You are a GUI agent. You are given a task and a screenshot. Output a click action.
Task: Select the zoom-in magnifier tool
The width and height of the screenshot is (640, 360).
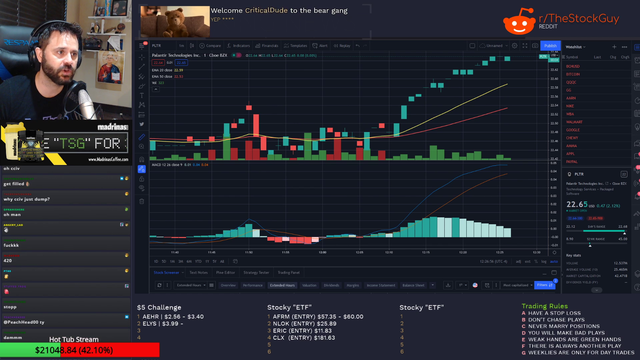[x=142, y=147]
